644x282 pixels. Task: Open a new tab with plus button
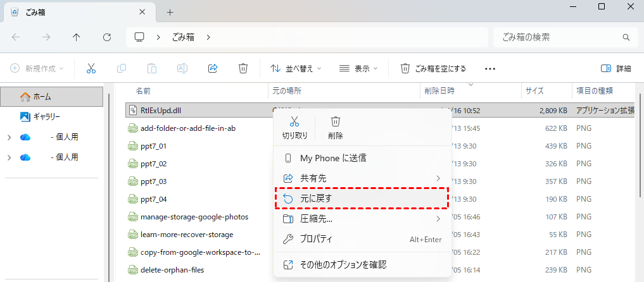pos(170,12)
